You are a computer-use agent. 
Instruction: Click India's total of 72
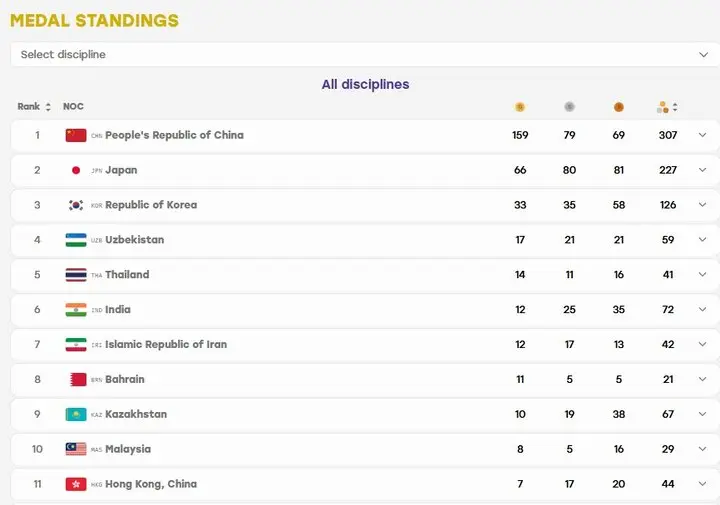668,309
